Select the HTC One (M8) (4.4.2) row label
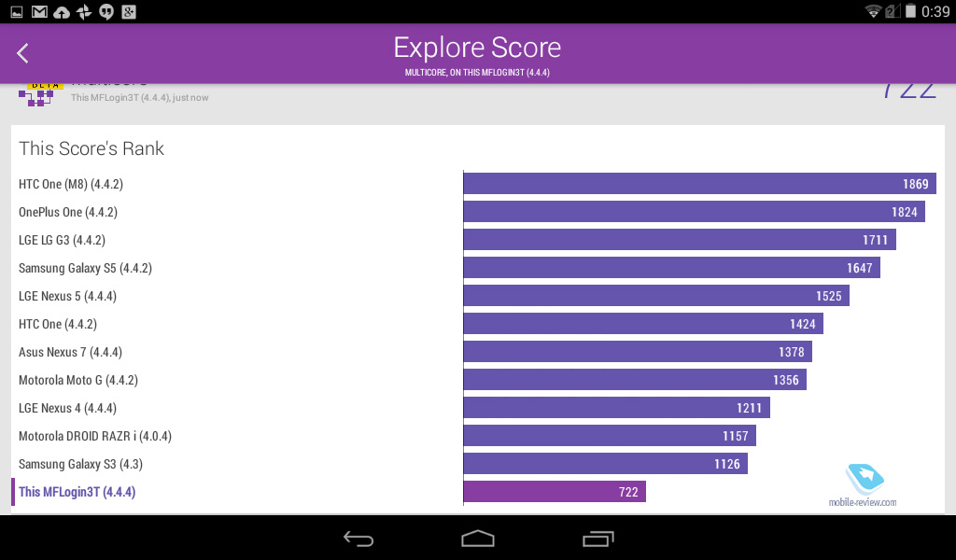The width and height of the screenshot is (956, 560). [x=71, y=184]
